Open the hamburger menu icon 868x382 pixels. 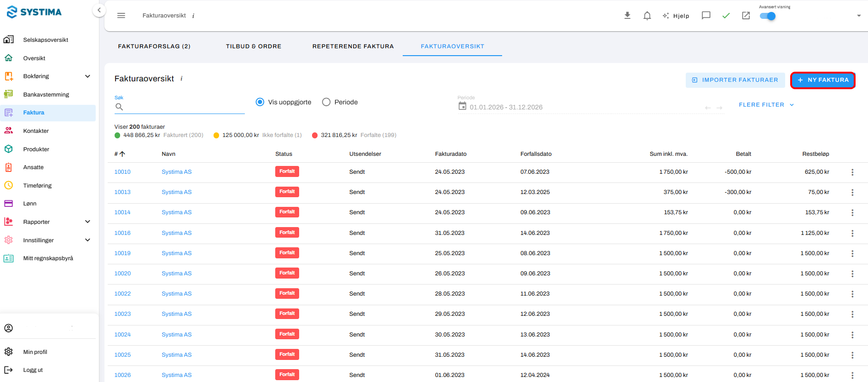tap(121, 16)
